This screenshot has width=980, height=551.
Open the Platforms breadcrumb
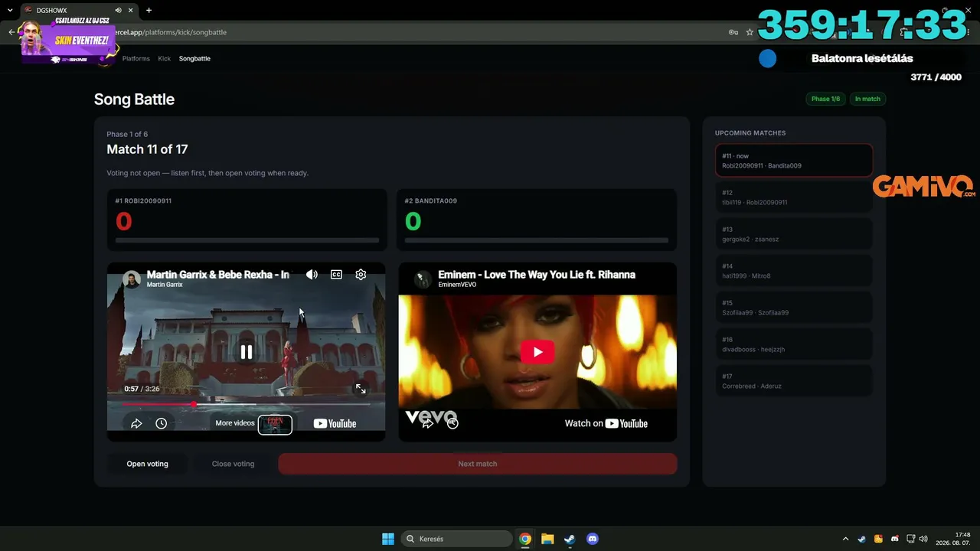coord(136,58)
